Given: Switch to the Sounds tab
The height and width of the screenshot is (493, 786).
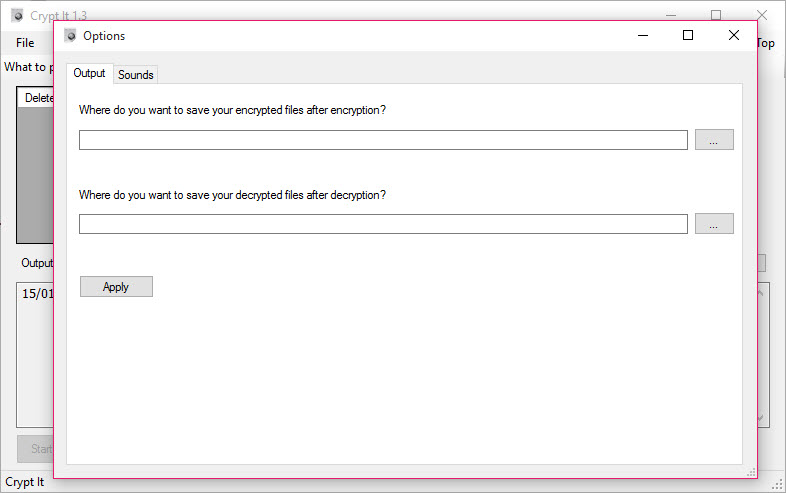Looking at the screenshot, I should 135,75.
